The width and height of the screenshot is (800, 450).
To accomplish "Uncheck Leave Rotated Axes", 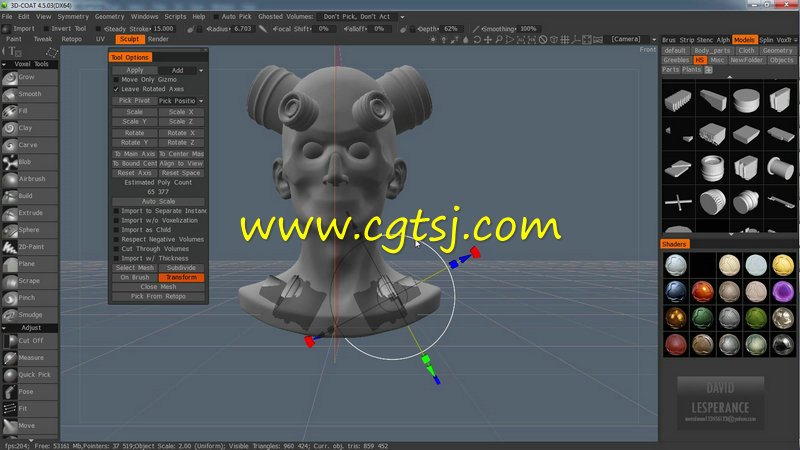I will (116, 89).
